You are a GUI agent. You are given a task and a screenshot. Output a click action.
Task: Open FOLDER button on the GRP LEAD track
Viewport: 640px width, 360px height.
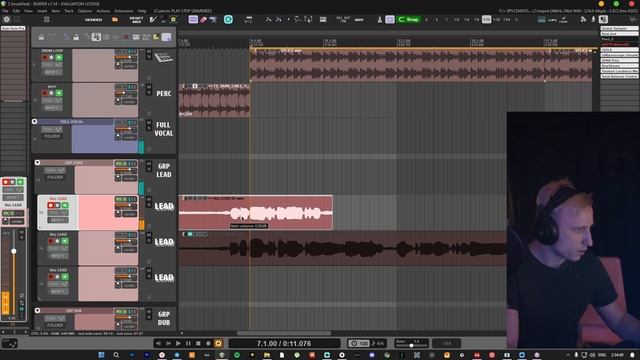click(x=55, y=178)
